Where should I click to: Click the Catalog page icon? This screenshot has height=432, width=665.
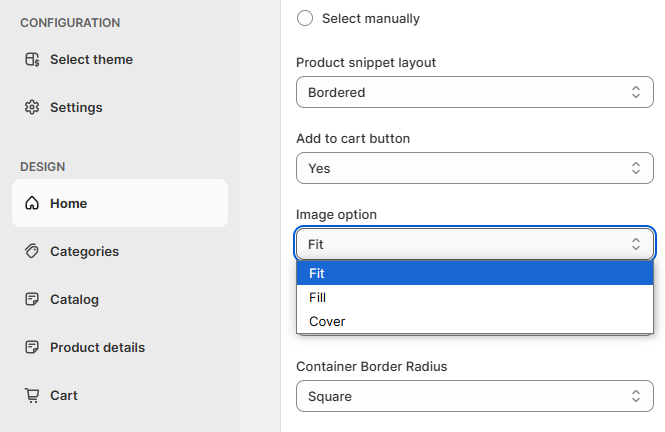click(x=32, y=299)
